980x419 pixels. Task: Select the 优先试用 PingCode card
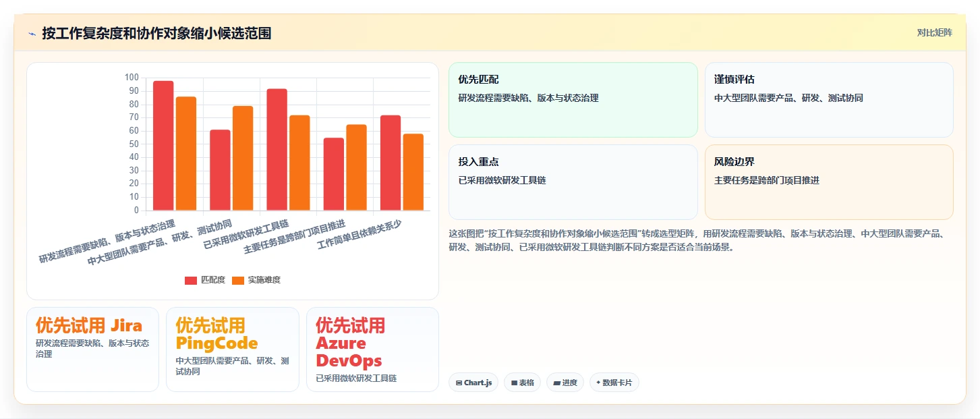pos(232,350)
